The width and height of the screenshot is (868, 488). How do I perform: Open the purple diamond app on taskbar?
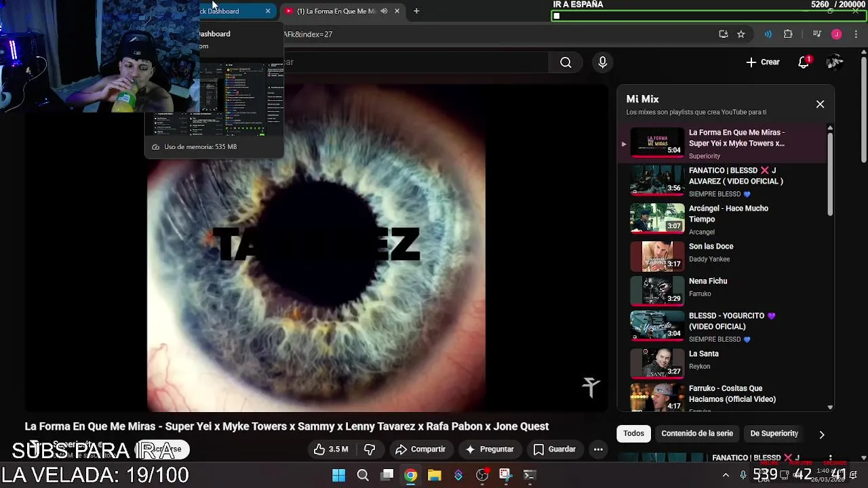(458, 475)
